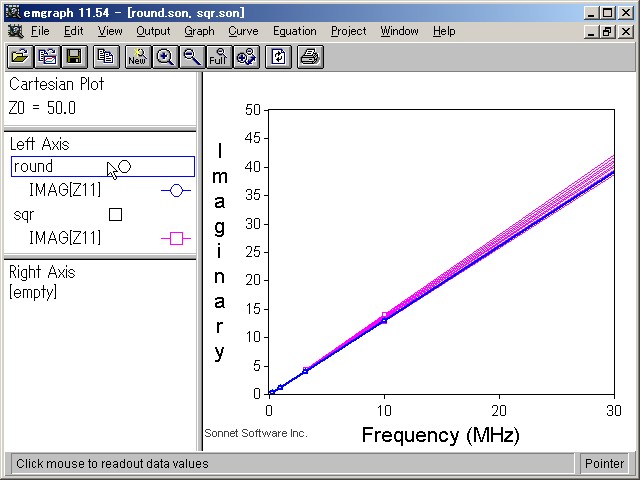
Task: Click the sqr square symbol marker
Action: click(116, 215)
